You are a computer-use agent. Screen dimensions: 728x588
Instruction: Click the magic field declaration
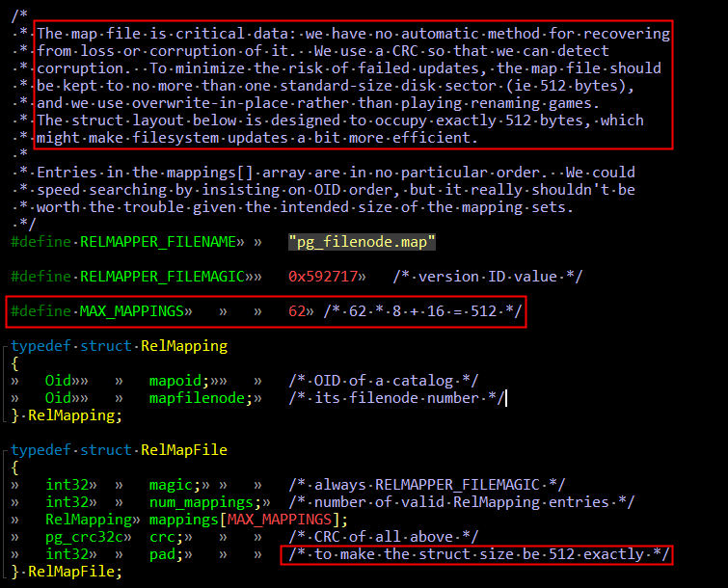(171, 485)
